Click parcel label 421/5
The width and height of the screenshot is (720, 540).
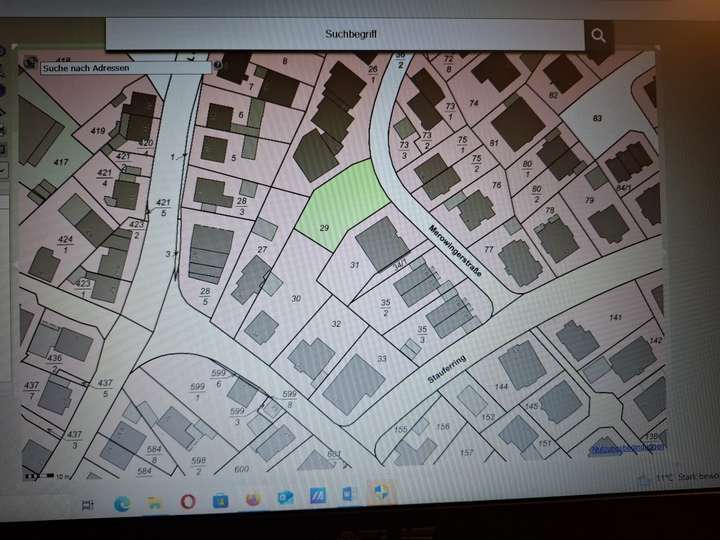click(x=163, y=208)
